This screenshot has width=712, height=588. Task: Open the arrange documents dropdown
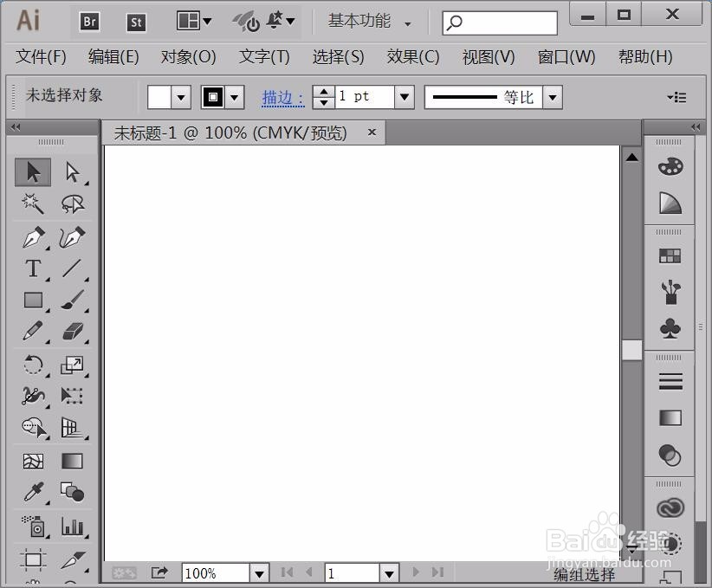click(x=194, y=21)
